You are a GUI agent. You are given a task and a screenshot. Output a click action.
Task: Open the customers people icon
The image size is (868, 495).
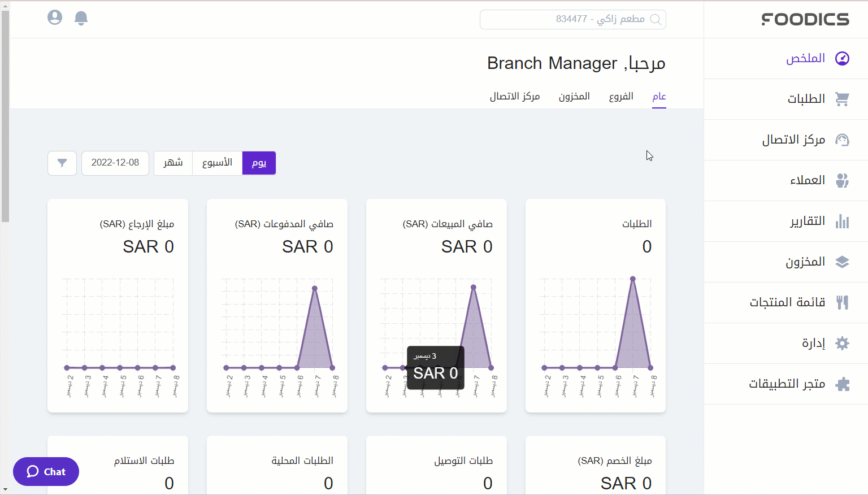842,180
